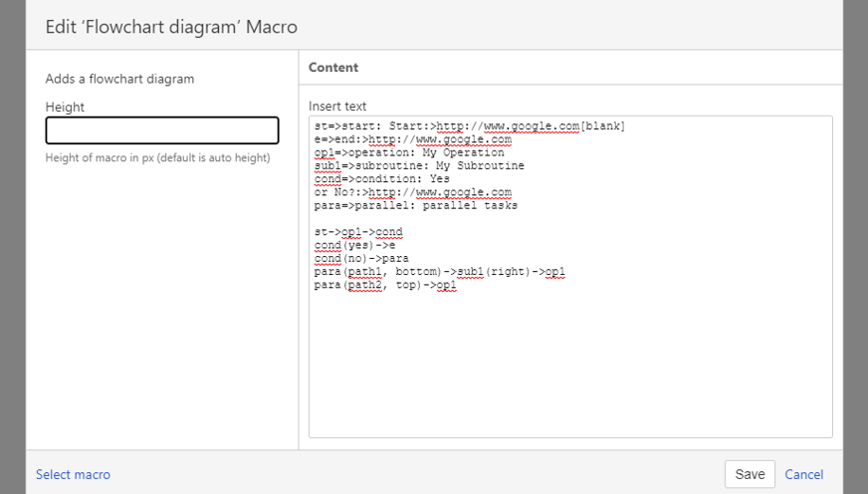Place cursor on the [blank] text
Image resolution: width=868 pixels, height=494 pixels.
tap(602, 125)
